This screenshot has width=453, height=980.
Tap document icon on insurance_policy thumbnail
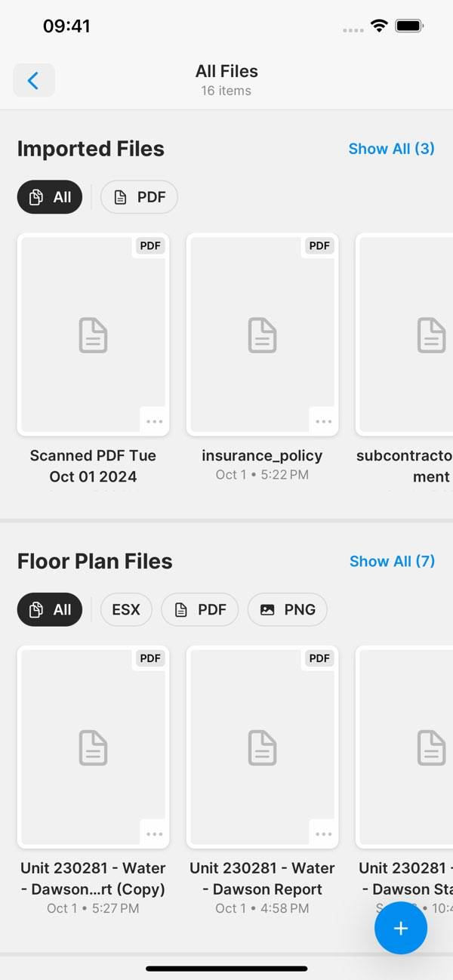pos(263,335)
